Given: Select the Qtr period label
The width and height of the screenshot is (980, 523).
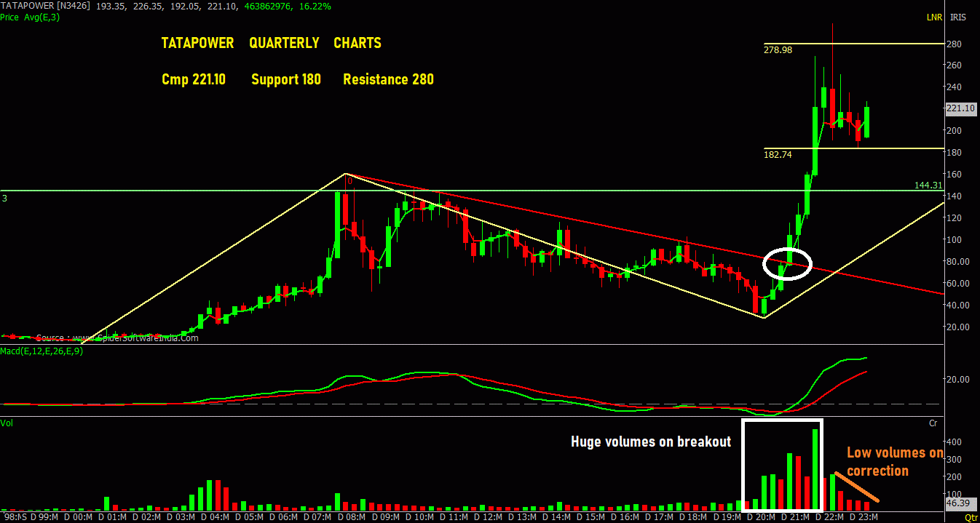Looking at the screenshot, I should click(x=971, y=518).
